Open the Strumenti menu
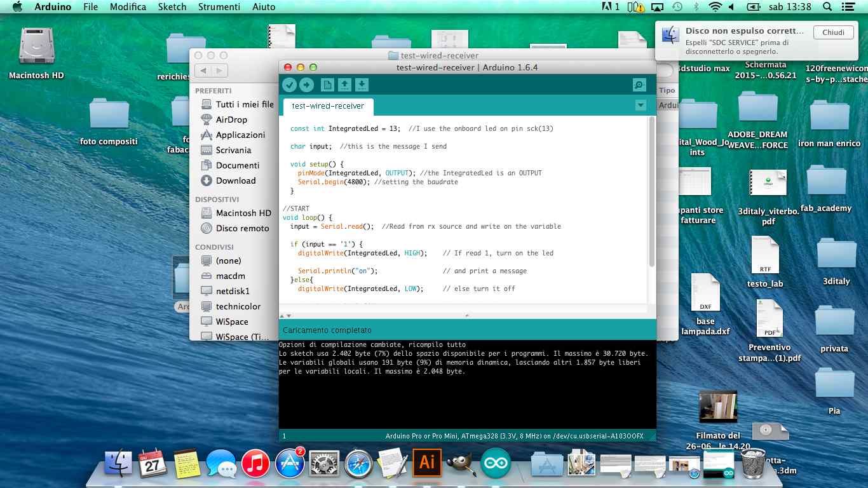 pyautogui.click(x=219, y=7)
